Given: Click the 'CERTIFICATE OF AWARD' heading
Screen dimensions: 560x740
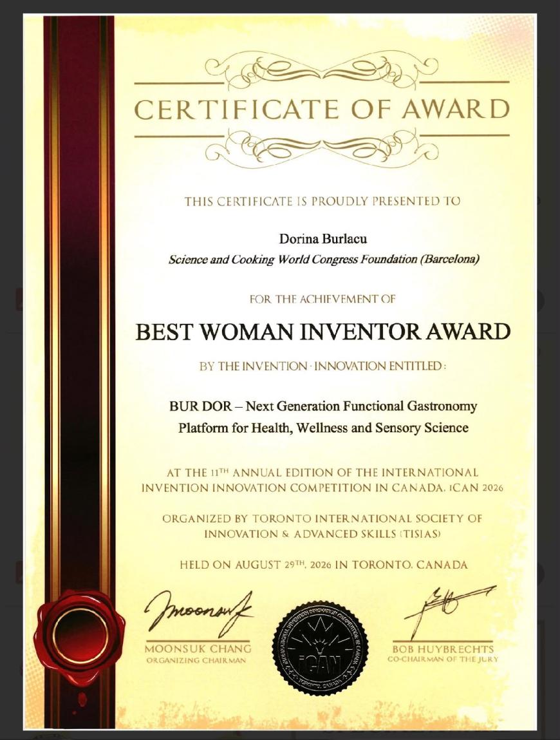Looking at the screenshot, I should [x=322, y=109].
